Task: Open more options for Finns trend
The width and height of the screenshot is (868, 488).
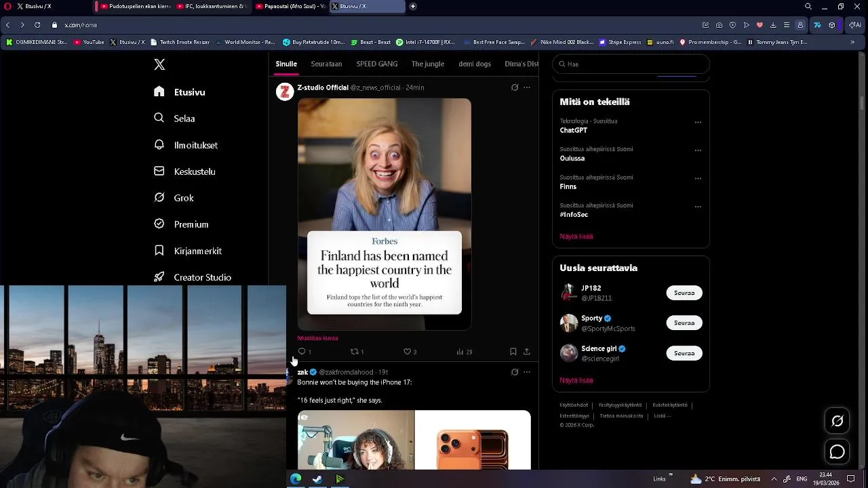Action: 698,179
